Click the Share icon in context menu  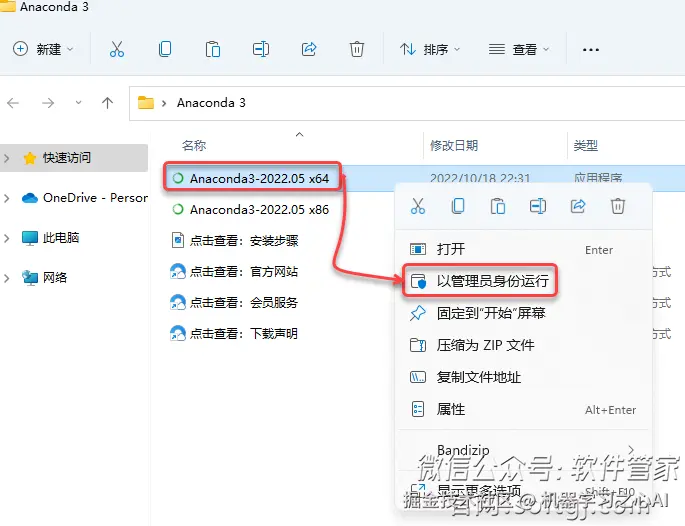click(578, 206)
